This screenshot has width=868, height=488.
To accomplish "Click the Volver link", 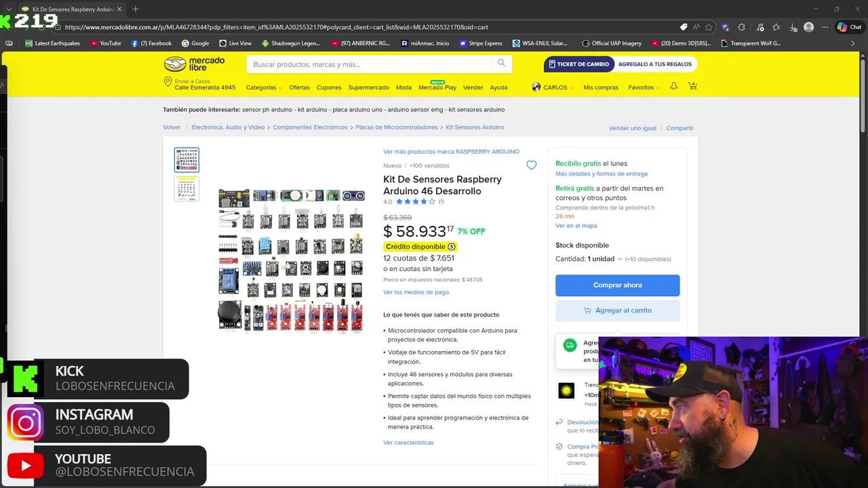I will [172, 127].
